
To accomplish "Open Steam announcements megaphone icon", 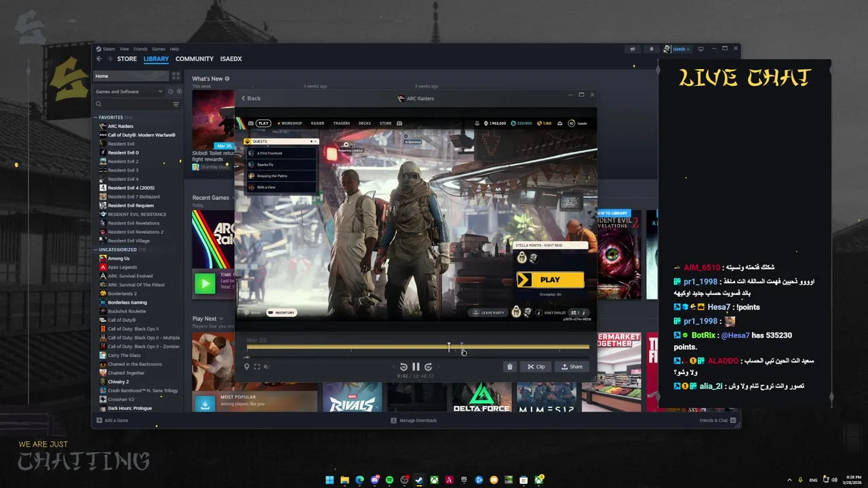I will (633, 49).
